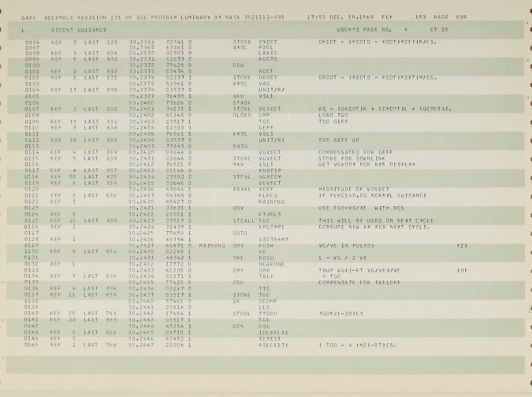The image size is (532, 397).
Task: Click the 'TTOGO' operand
Action: (x=268, y=313)
